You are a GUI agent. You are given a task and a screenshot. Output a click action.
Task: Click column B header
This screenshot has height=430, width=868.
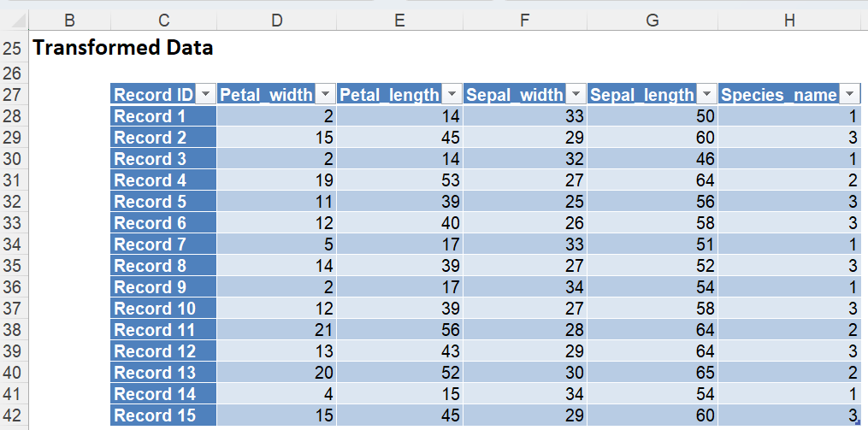click(x=69, y=21)
